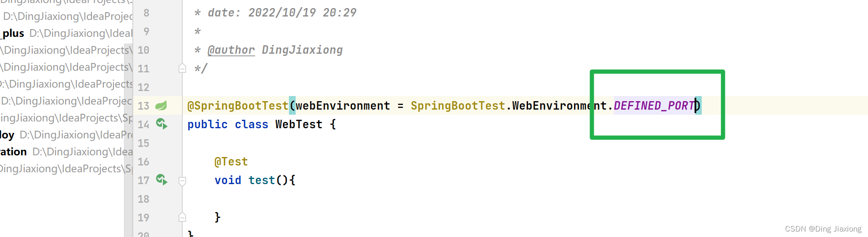Collapse the Javadoc comment fold marker
The width and height of the screenshot is (868, 237).
182,68
